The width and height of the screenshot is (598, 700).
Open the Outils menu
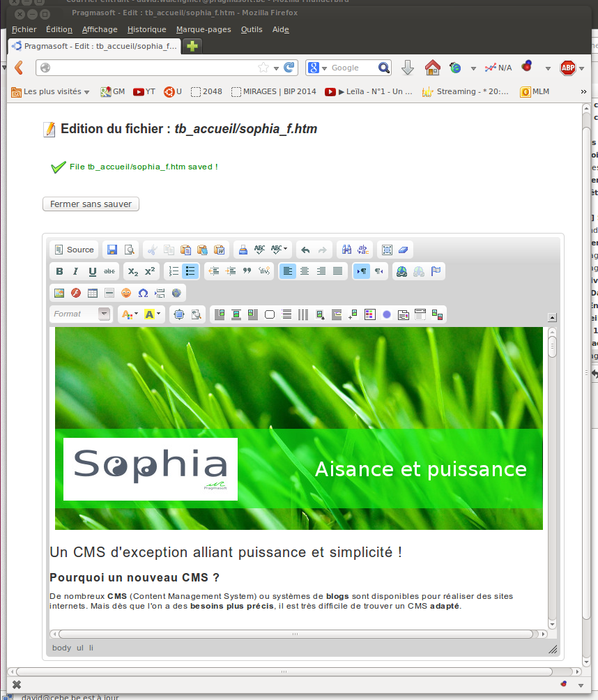(x=252, y=29)
